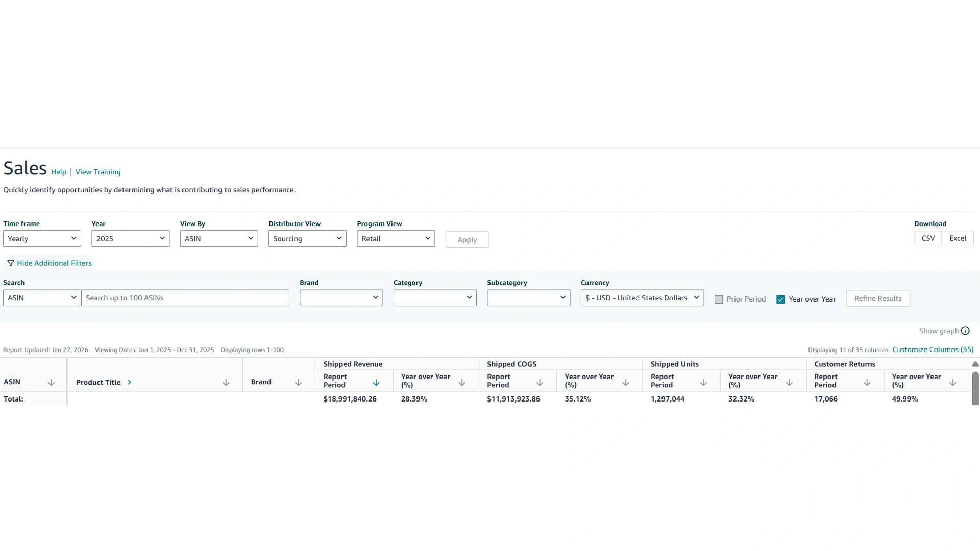Image resolution: width=980 pixels, height=551 pixels.
Task: Open the Year 2025 dropdown
Action: click(x=130, y=239)
